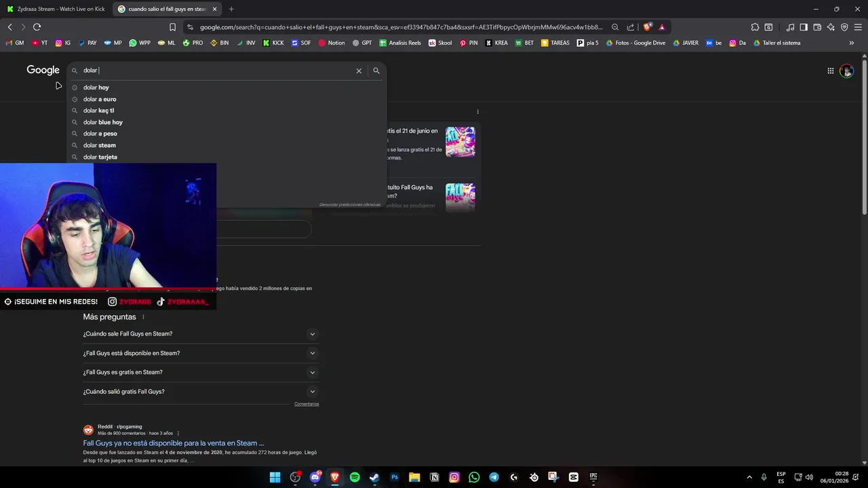Open the 'Analisis Reels' bookmark
The width and height of the screenshot is (868, 488).
(400, 43)
